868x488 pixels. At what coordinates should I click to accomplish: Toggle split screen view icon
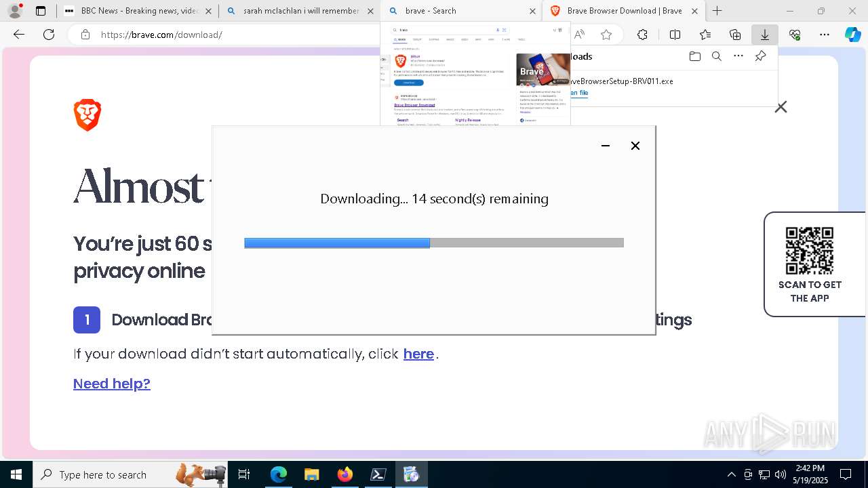[x=675, y=35]
